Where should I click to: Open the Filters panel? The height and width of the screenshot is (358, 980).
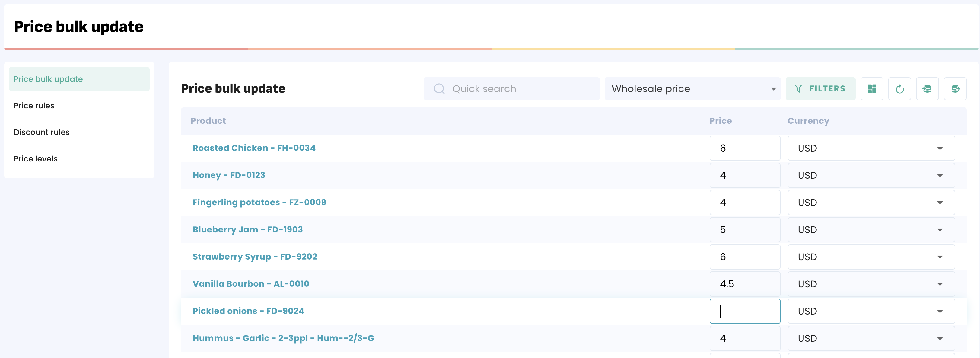(x=820, y=89)
